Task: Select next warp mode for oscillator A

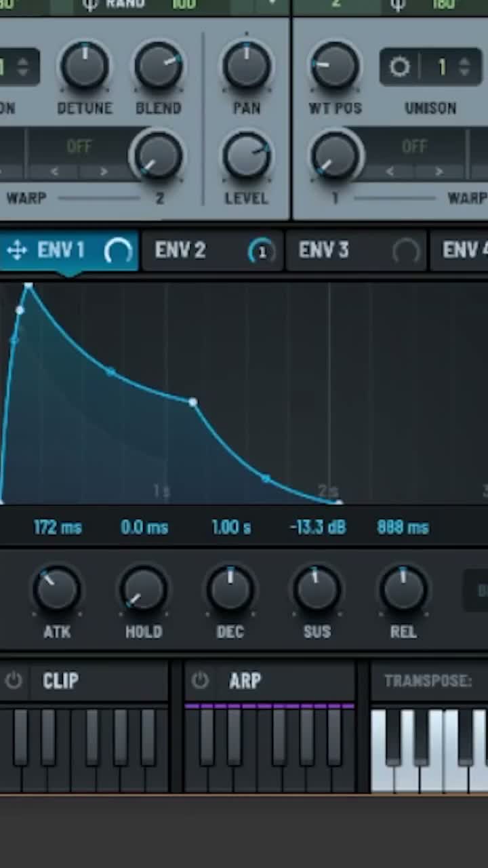Action: tap(104, 172)
